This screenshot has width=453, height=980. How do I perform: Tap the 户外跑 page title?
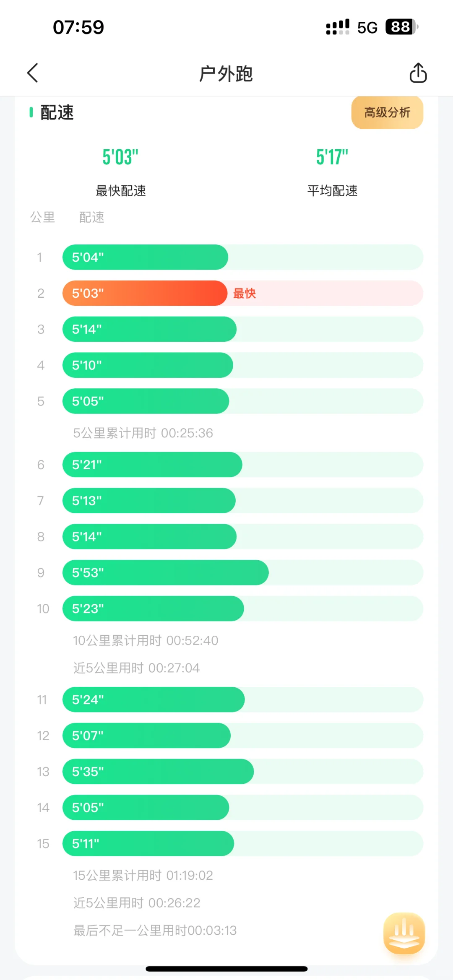(226, 73)
